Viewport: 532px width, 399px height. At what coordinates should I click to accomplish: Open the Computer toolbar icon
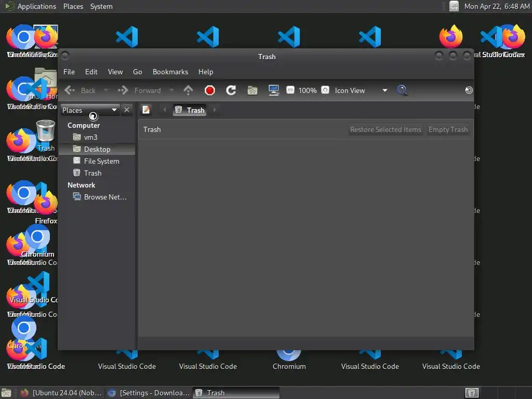[x=274, y=90]
